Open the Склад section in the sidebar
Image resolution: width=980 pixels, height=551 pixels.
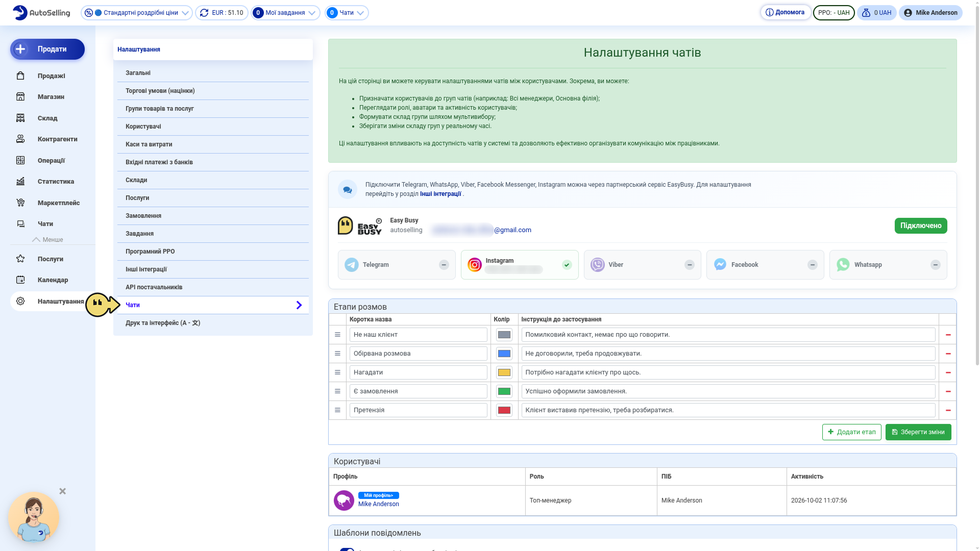click(x=47, y=118)
